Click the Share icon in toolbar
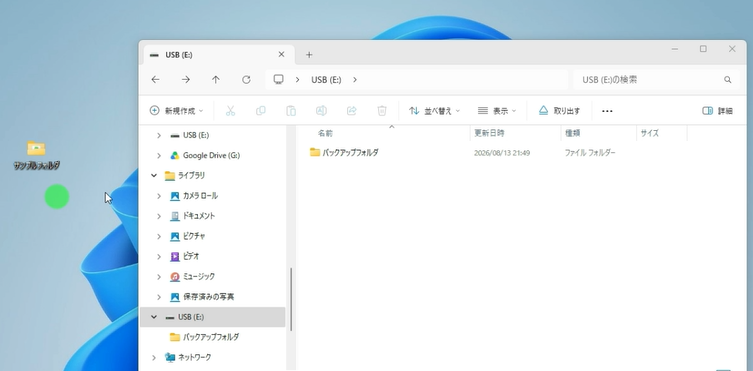Viewport: 753px width, 371px height. 352,111
